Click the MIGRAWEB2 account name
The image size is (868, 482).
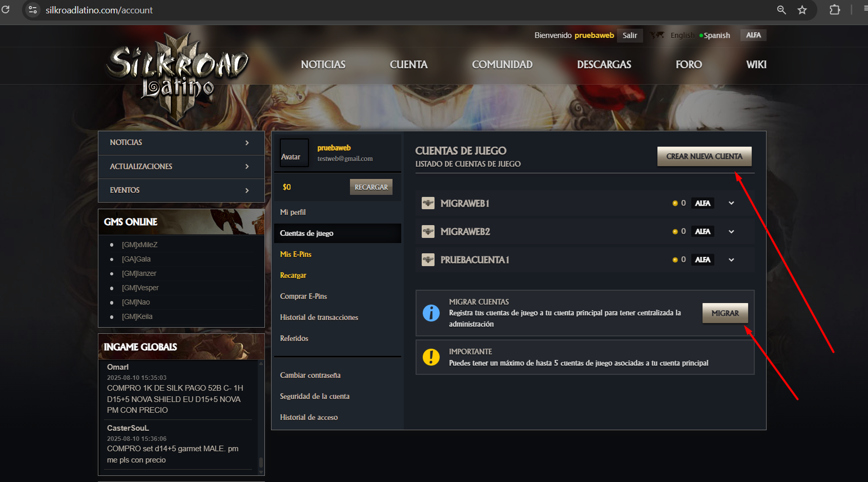[465, 232]
